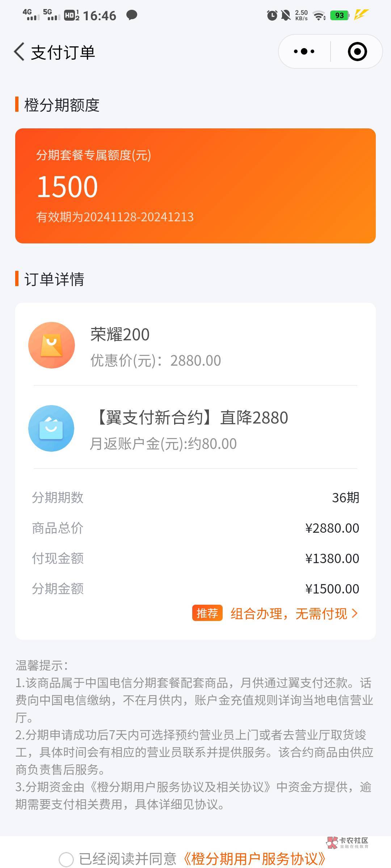Image resolution: width=391 pixels, height=868 pixels.
Task: Tap the 分期金额 ¥1500.00 value
Action: pos(332,589)
